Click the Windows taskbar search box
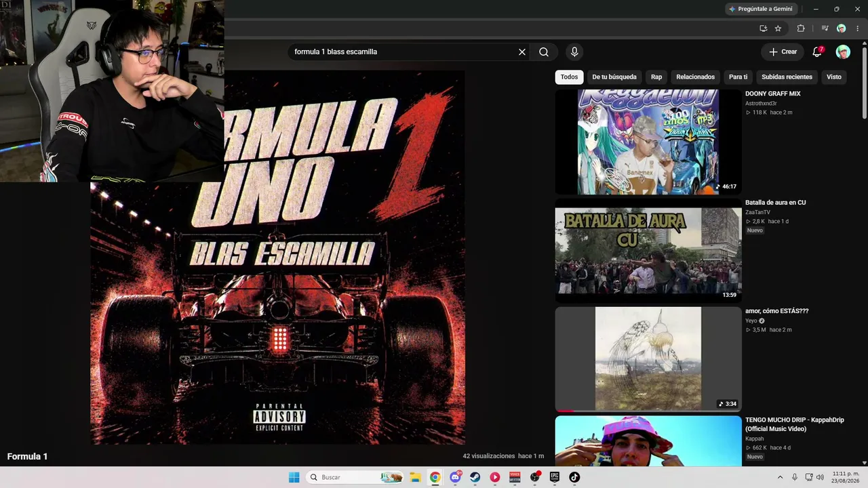 [355, 477]
